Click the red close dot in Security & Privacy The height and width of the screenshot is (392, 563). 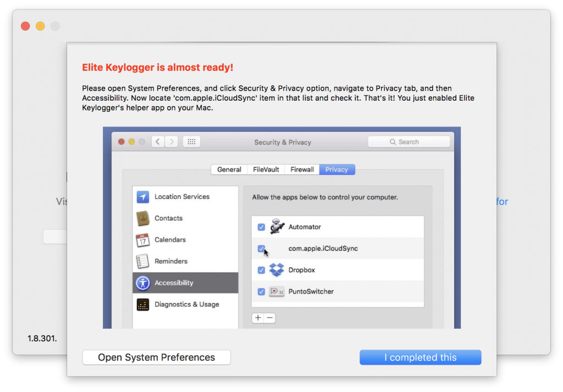[122, 142]
